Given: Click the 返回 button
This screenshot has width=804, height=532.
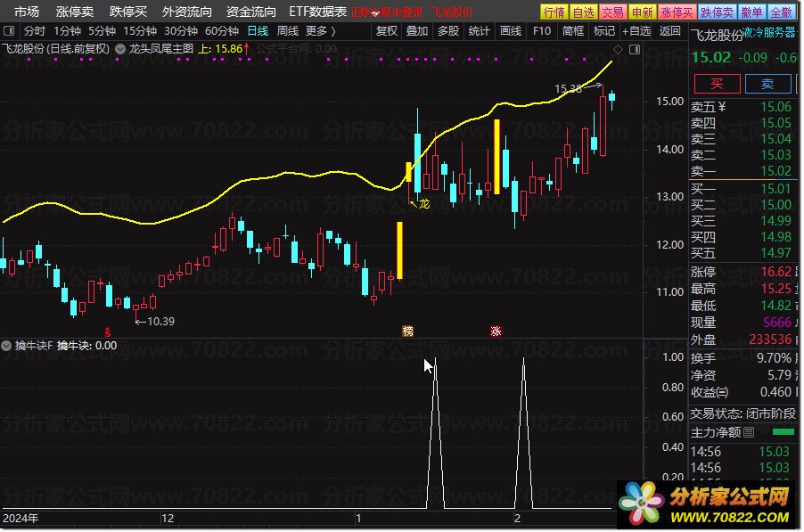Looking at the screenshot, I should 669,31.
